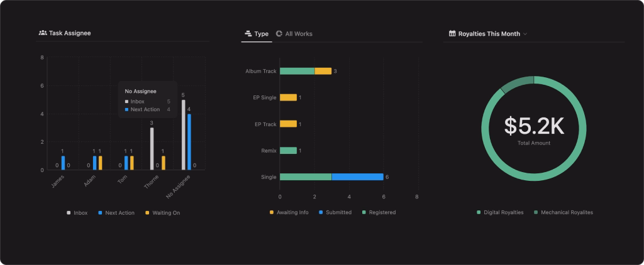
Task: Click the Type tab bar-chart icon
Action: 248,34
